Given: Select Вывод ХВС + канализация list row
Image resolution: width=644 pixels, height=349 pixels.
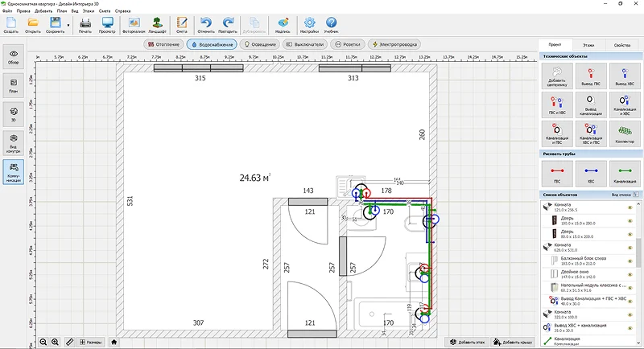Looking at the screenshot, I should coord(588,327).
